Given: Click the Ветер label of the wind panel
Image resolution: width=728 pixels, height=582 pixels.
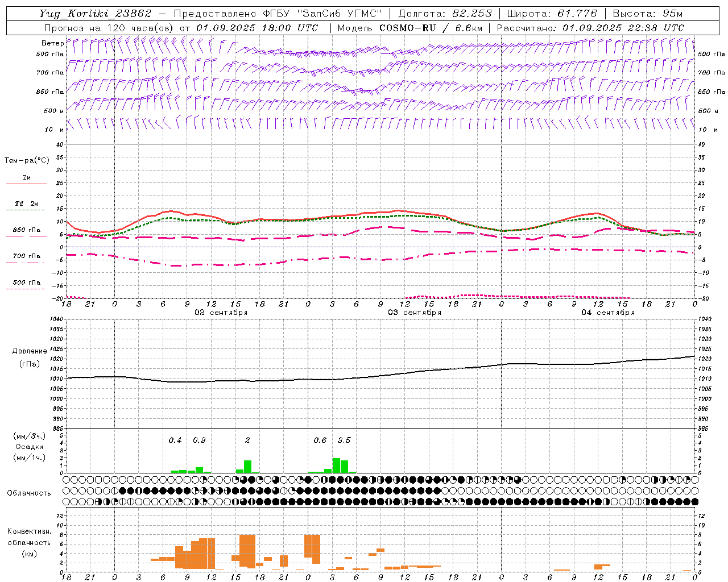Looking at the screenshot, I should click(52, 43).
